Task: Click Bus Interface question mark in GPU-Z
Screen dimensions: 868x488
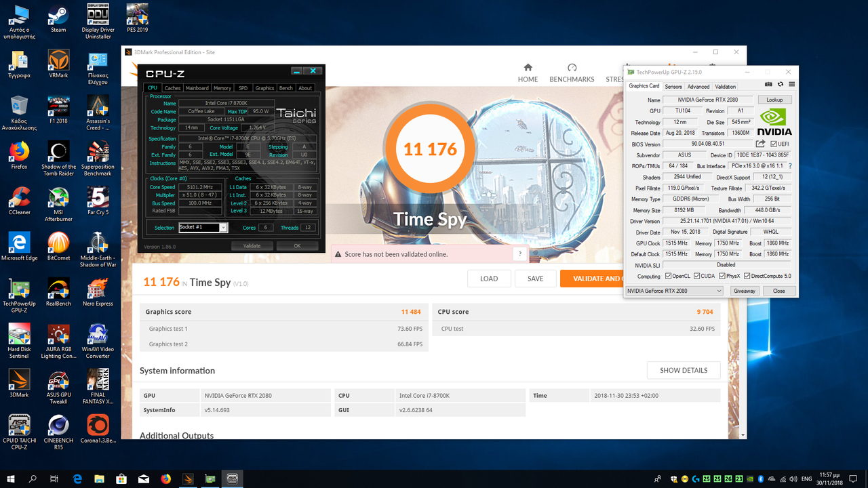Action: coord(790,166)
